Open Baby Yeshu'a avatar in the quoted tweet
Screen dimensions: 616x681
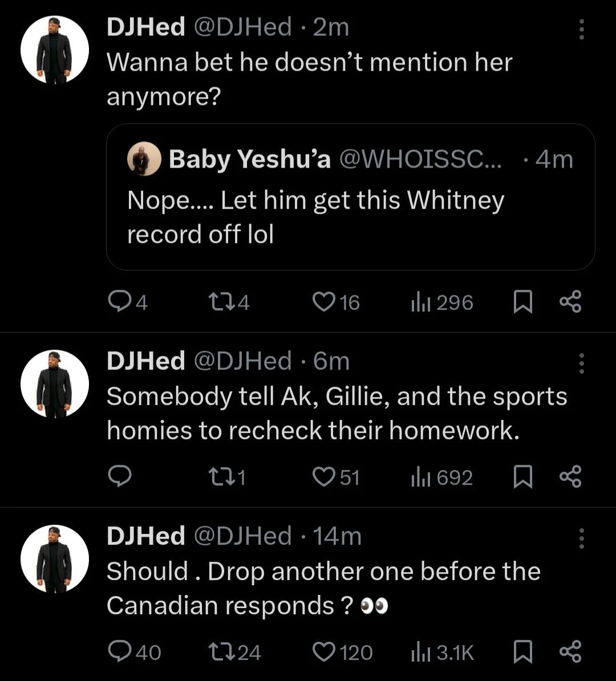[144, 159]
